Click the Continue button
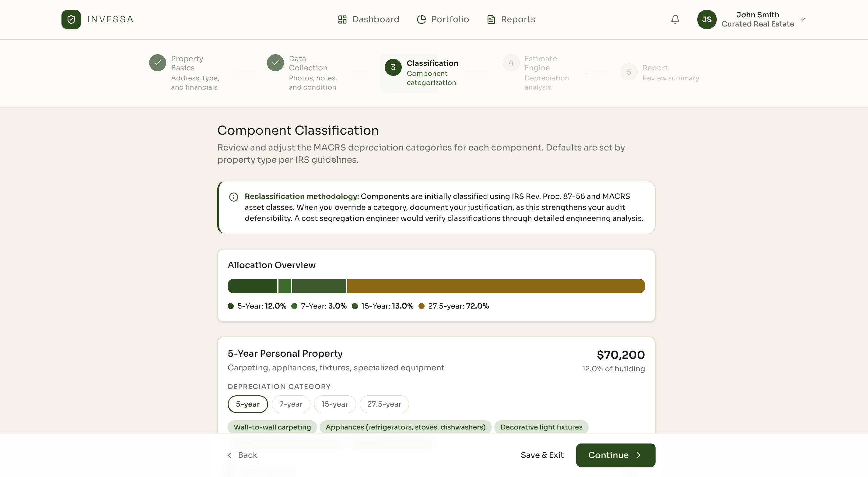The image size is (868, 477). [616, 455]
